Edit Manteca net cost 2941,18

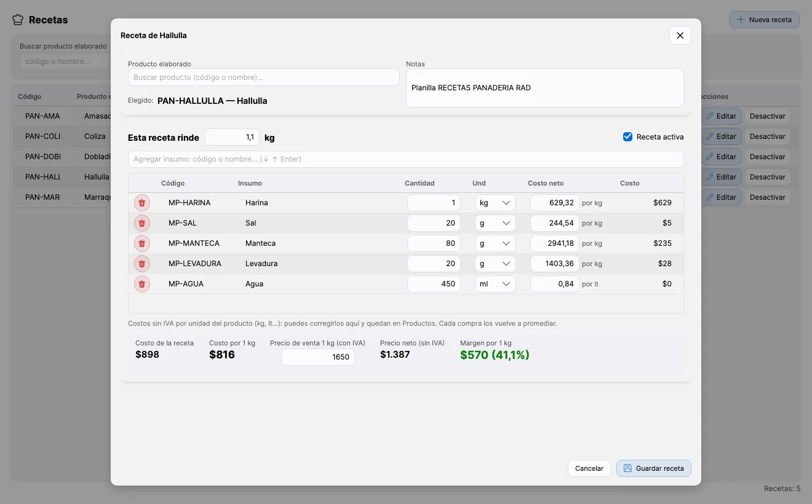pos(555,243)
